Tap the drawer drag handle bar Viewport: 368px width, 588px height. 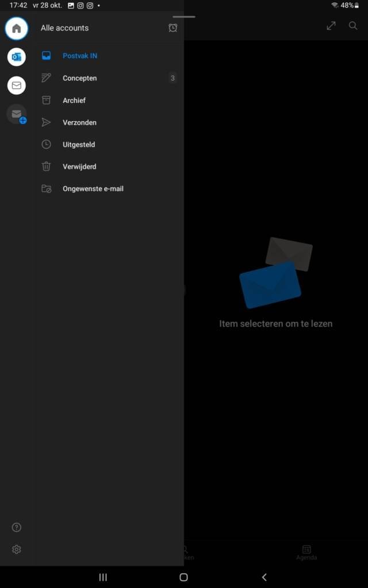tap(184, 17)
